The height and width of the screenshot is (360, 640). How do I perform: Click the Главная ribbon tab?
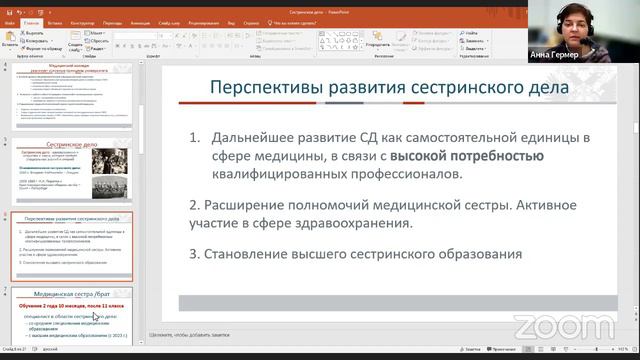pos(31,23)
